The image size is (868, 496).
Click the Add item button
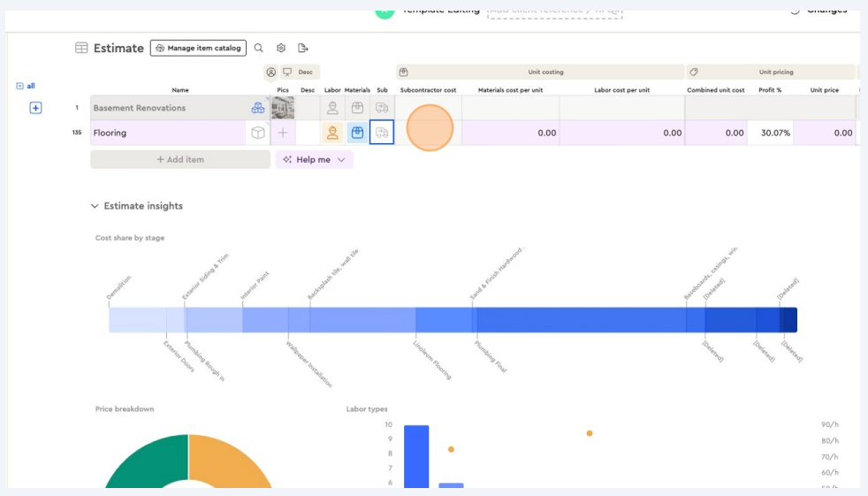[x=180, y=159]
